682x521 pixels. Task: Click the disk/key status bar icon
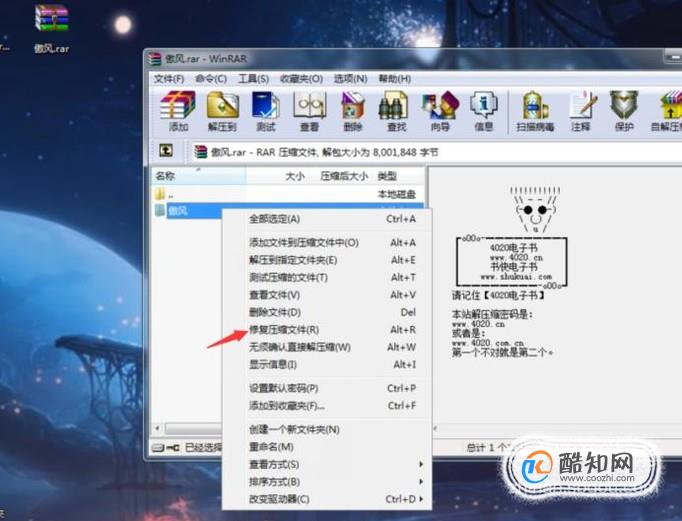166,448
